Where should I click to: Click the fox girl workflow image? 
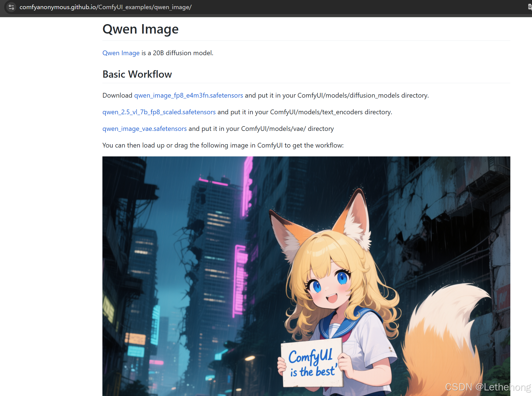pos(306,276)
